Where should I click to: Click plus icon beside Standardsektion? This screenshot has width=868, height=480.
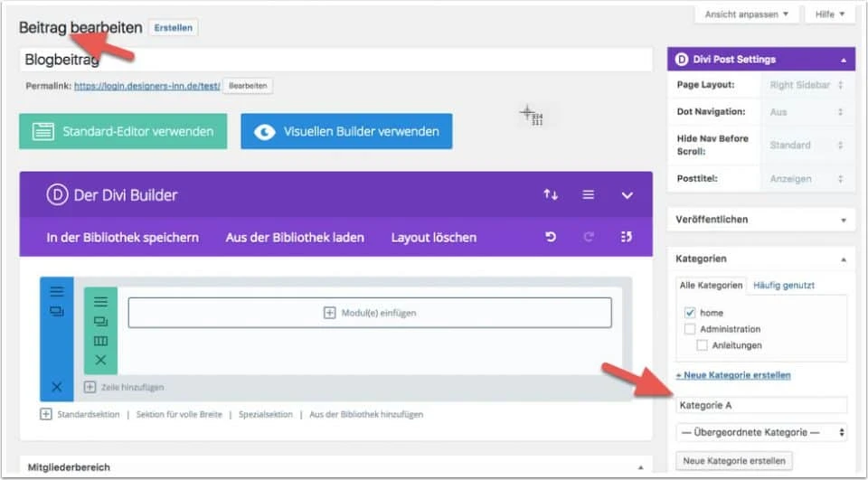(46, 414)
